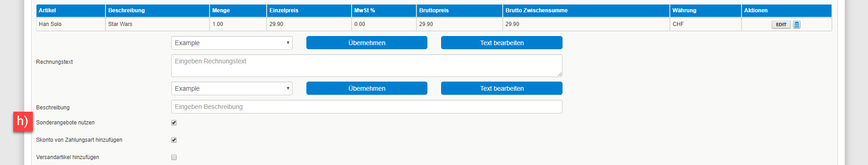
Task: Click lower Text bearbeiten button
Action: pyautogui.click(x=502, y=88)
